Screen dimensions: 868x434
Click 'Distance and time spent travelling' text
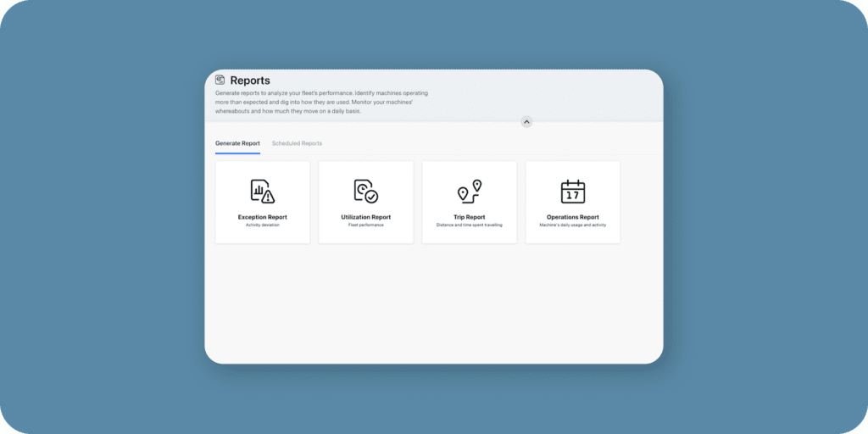(x=470, y=225)
